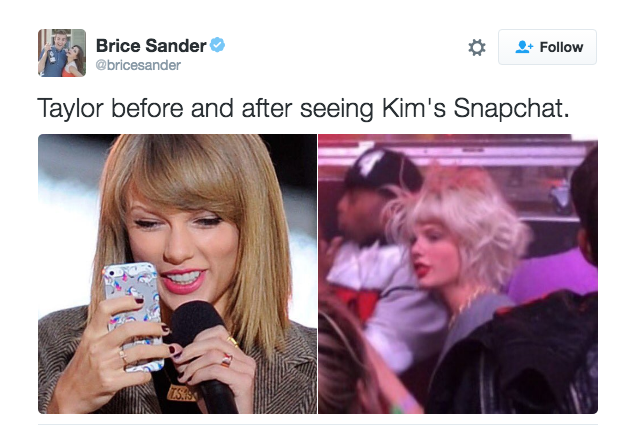
Task: Open the gear settings icon on the tweet
Action: pos(477,47)
